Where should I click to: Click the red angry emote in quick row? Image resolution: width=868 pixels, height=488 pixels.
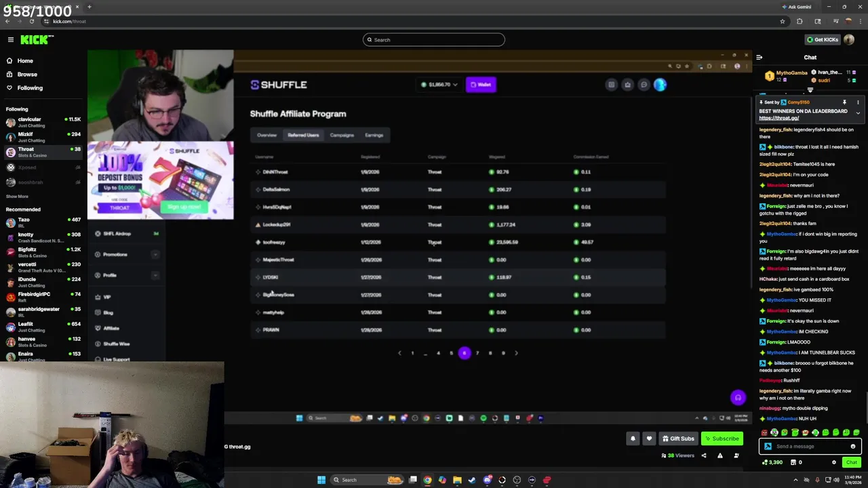click(764, 432)
